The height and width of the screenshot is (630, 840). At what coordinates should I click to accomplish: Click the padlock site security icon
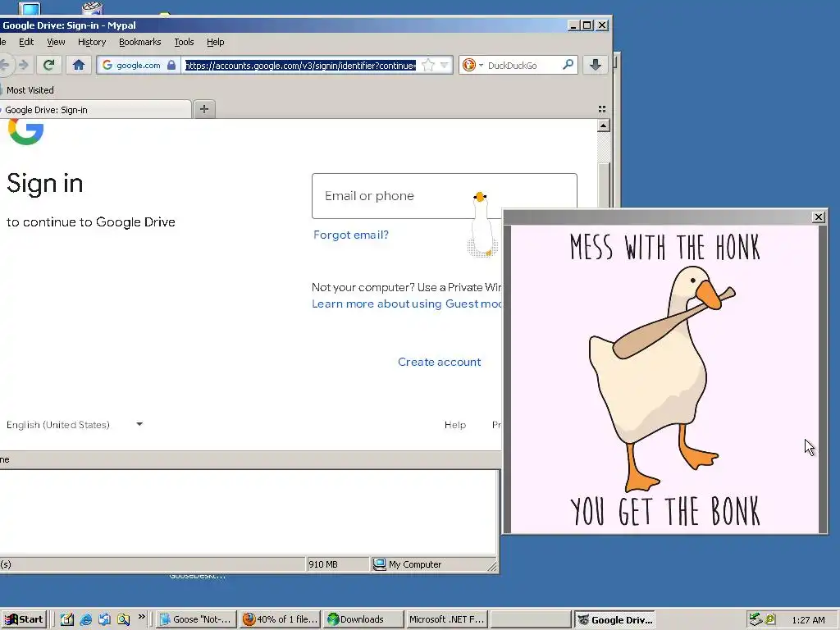(171, 65)
